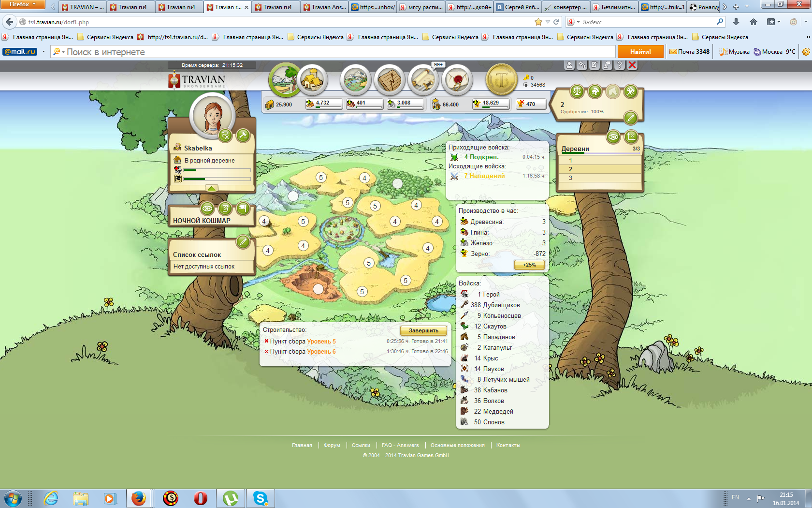Viewport: 812px width, 508px height.
Task: Open the FAQ - Answers footer link
Action: 400,445
